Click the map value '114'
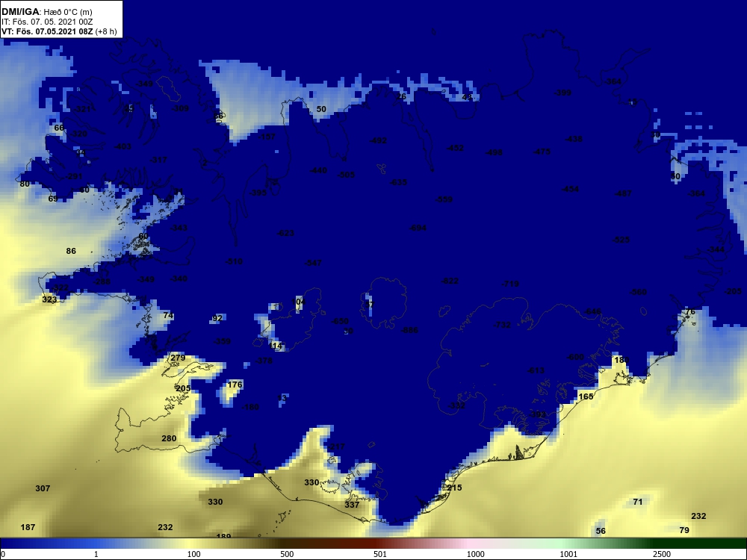 [x=276, y=346]
